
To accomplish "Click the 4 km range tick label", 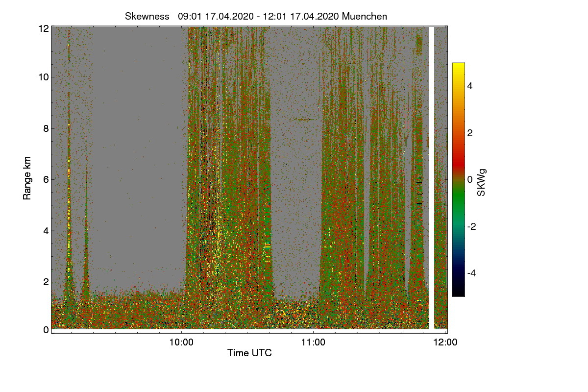I will 46,230.
